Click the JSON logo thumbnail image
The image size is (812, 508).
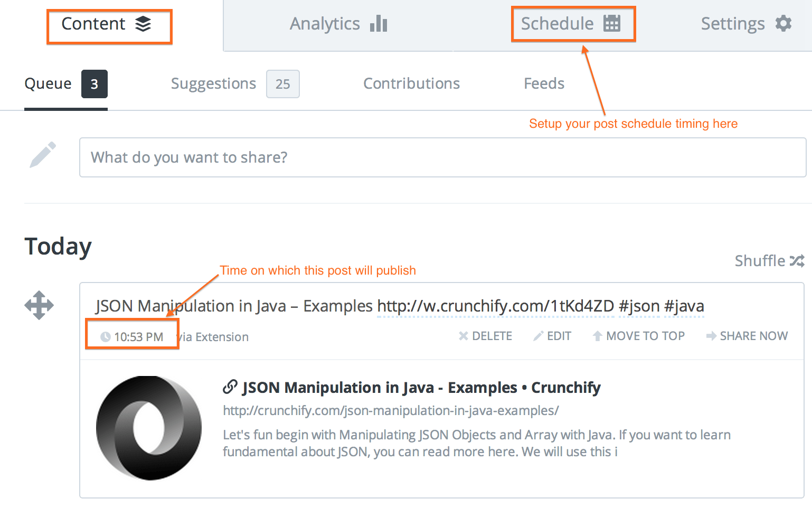(149, 428)
